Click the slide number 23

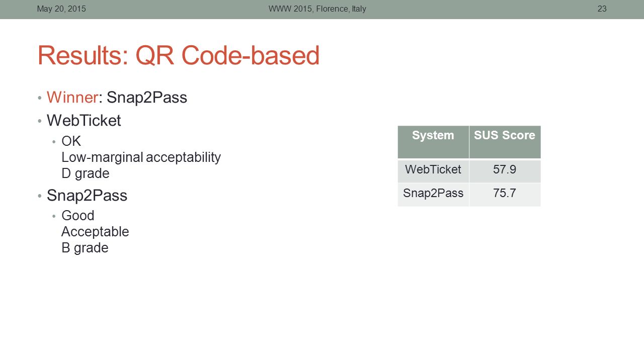[602, 9]
